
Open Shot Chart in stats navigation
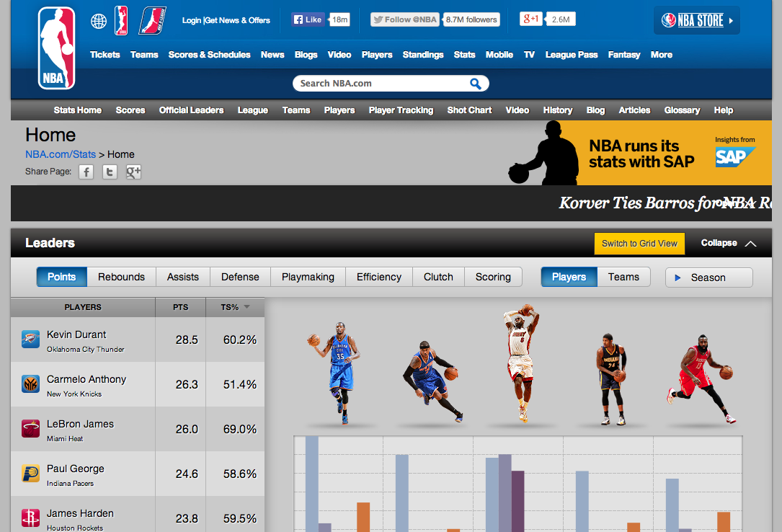tap(469, 110)
